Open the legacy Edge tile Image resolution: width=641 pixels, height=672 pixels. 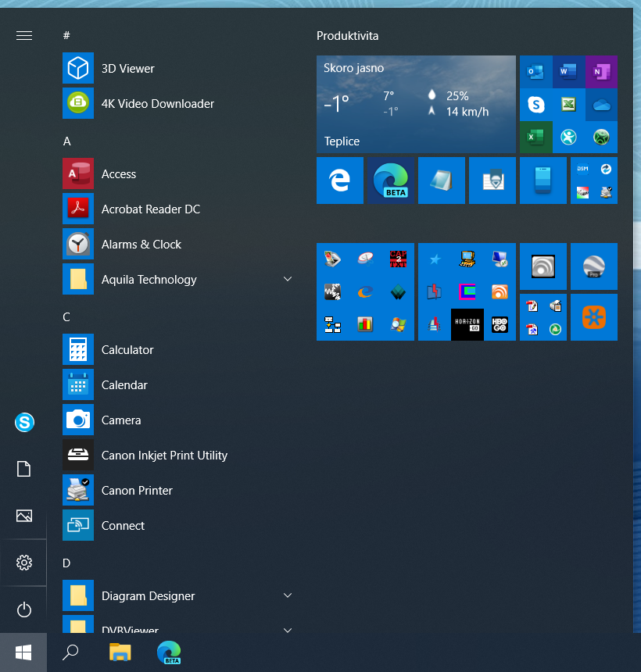(340, 181)
